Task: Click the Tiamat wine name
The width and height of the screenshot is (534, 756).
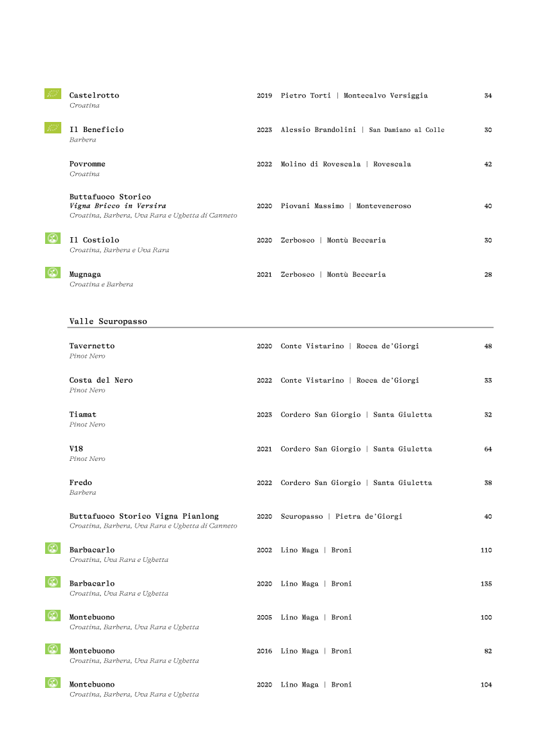Action: point(83,415)
